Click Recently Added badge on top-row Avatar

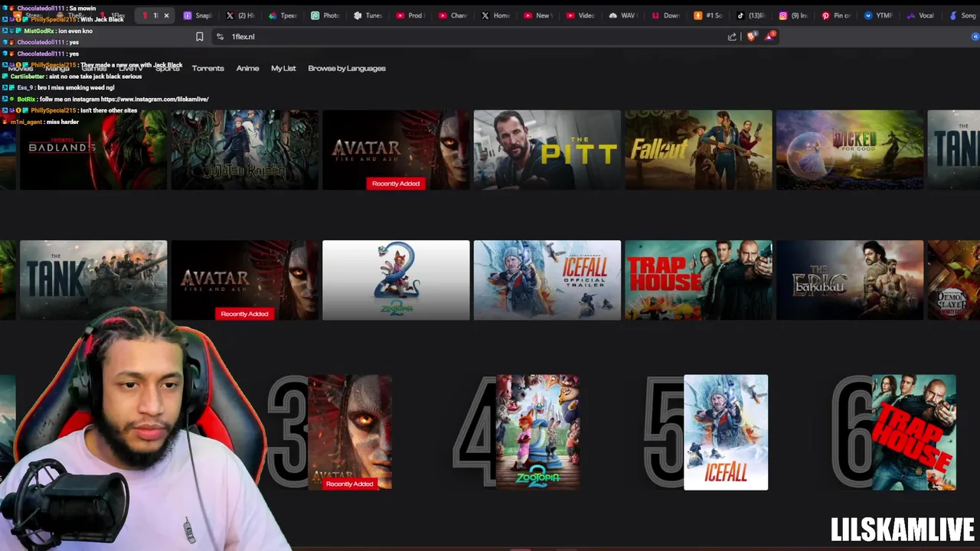396,184
